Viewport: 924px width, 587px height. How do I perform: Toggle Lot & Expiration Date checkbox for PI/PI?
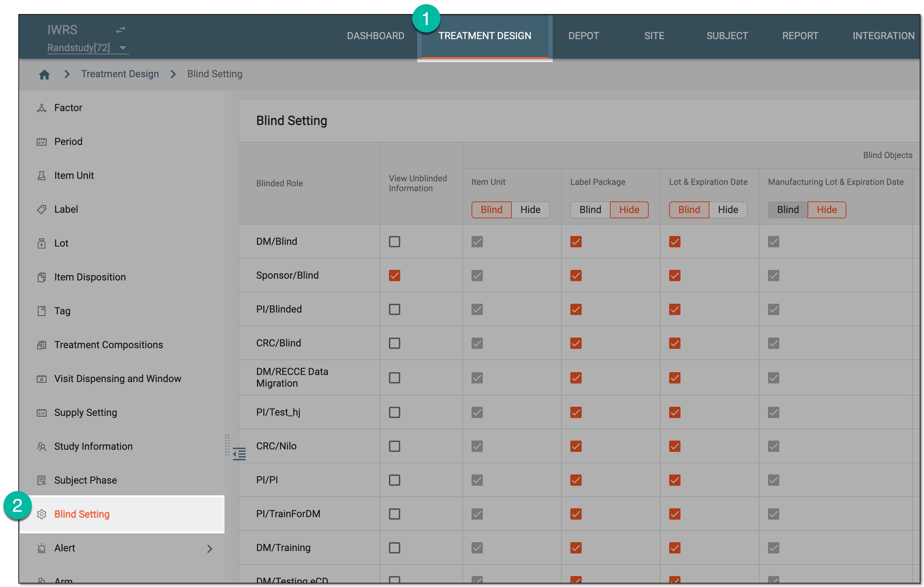click(675, 480)
